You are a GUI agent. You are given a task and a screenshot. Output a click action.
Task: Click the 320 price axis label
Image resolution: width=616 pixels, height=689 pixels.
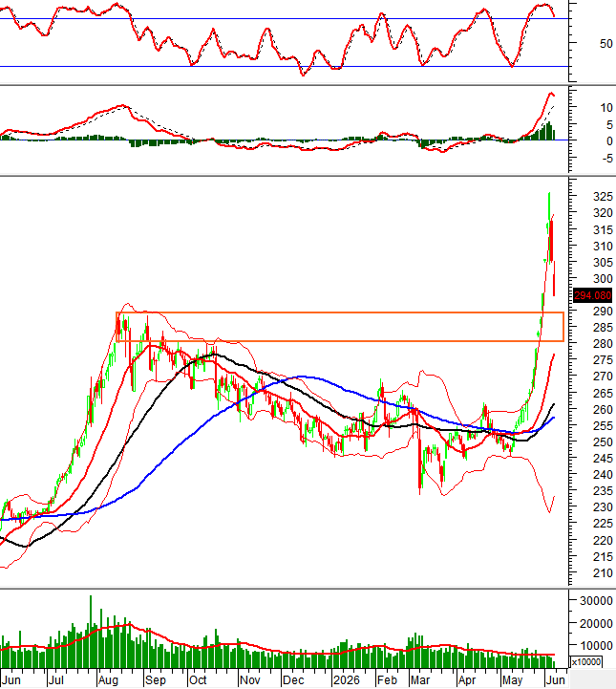[x=603, y=213]
